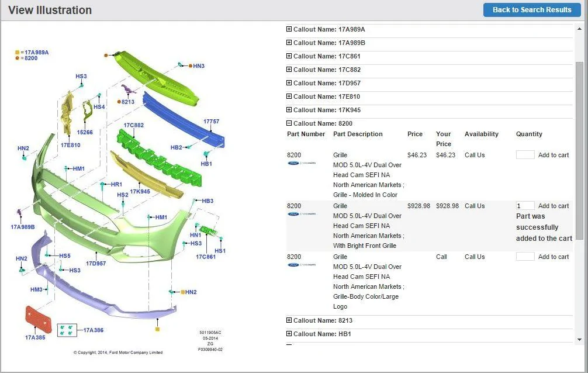The image size is (588, 373).
Task: Click Ford logo under Molded In Color grille
Action: point(302,163)
